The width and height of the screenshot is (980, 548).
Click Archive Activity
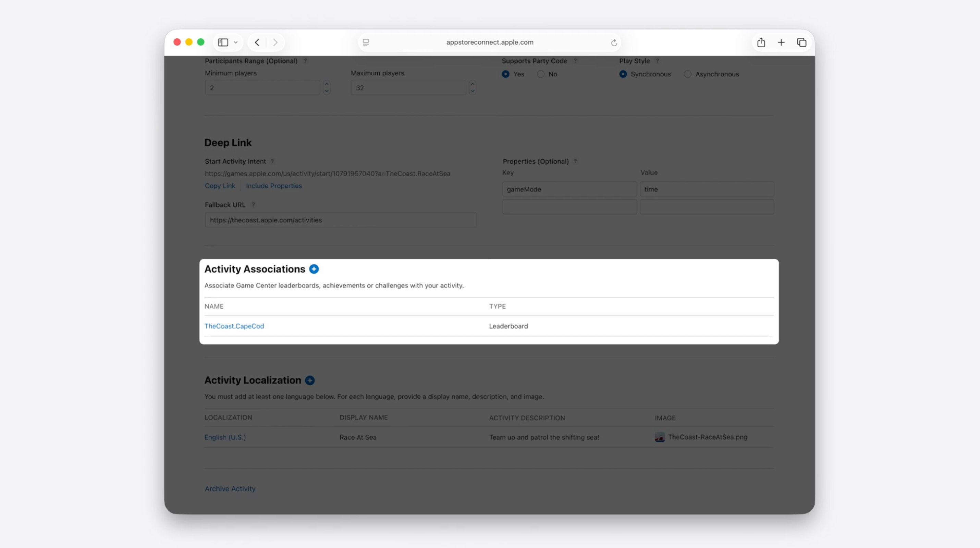pyautogui.click(x=230, y=489)
